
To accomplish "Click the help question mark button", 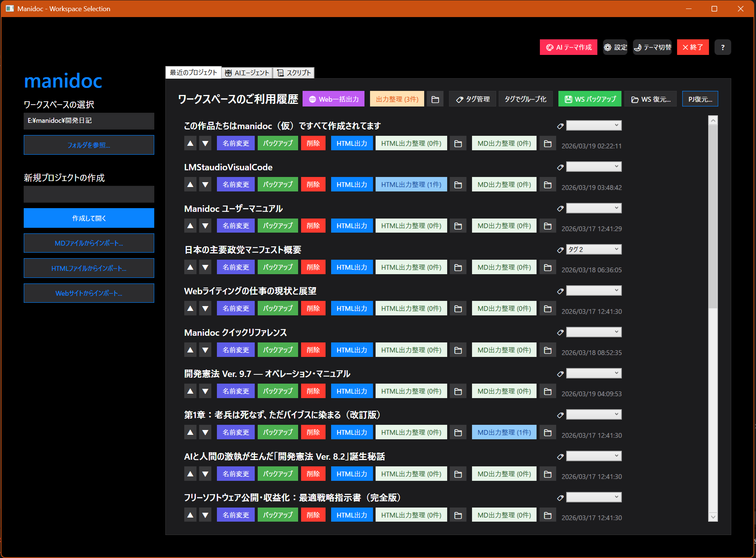I will tap(722, 47).
